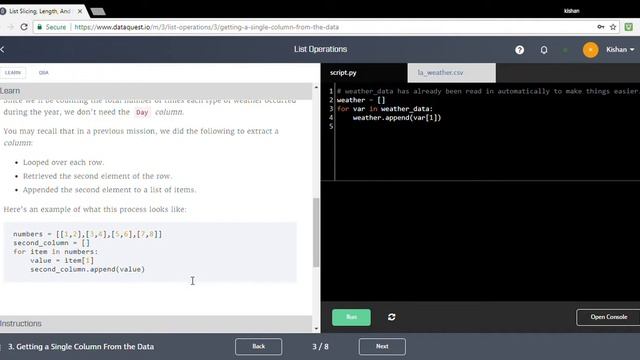Switch to the LEARN tab
The height and width of the screenshot is (360, 640).
13,73
